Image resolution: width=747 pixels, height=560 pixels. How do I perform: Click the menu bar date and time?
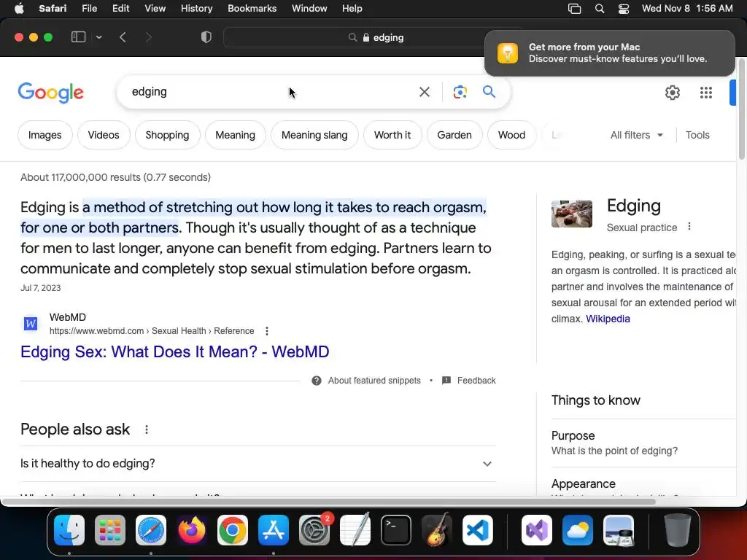pyautogui.click(x=687, y=9)
